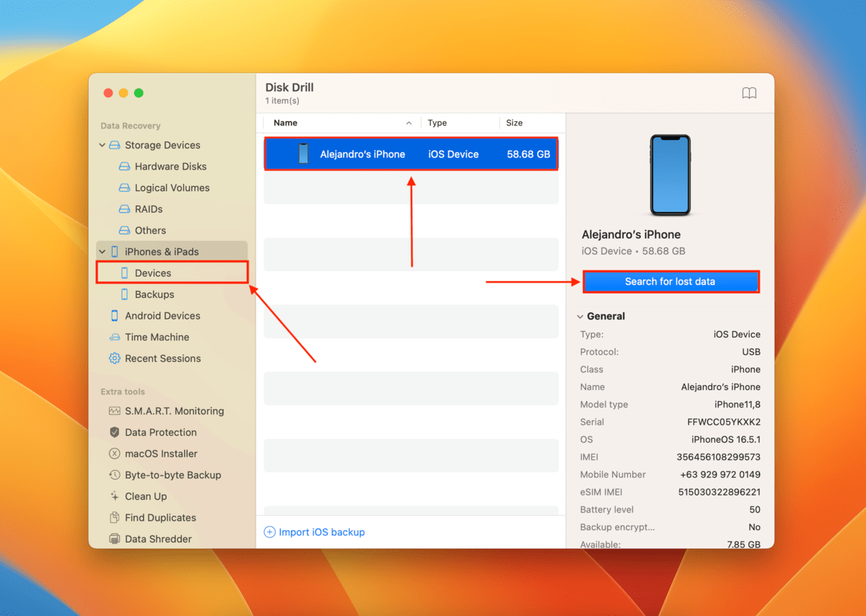Click the serial number FFWCC05YKXK2
This screenshot has width=866, height=616.
[x=724, y=422]
